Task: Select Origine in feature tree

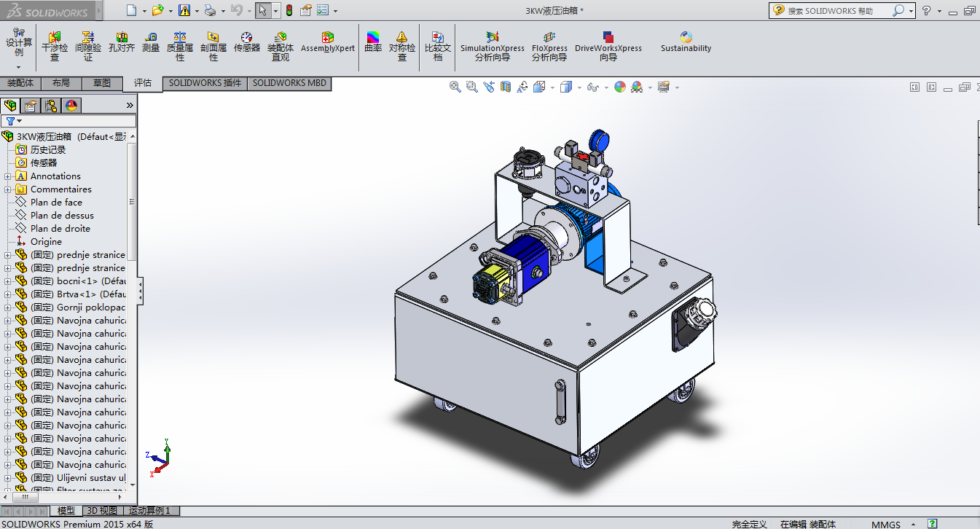Action: [x=46, y=242]
